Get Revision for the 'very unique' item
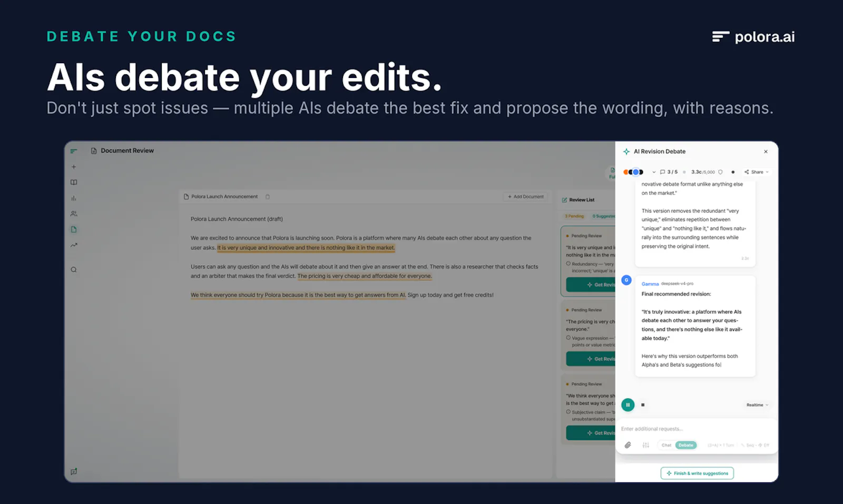 [591, 285]
